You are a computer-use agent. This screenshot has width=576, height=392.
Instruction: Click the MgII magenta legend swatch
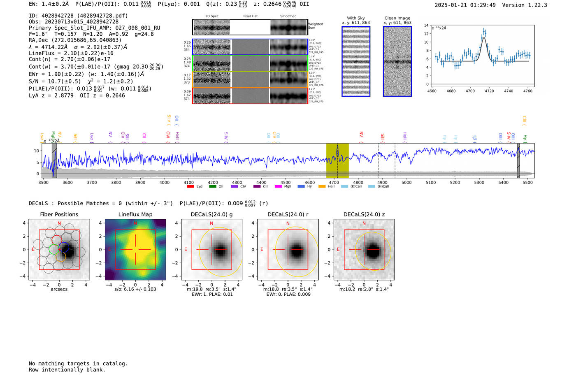(x=278, y=186)
